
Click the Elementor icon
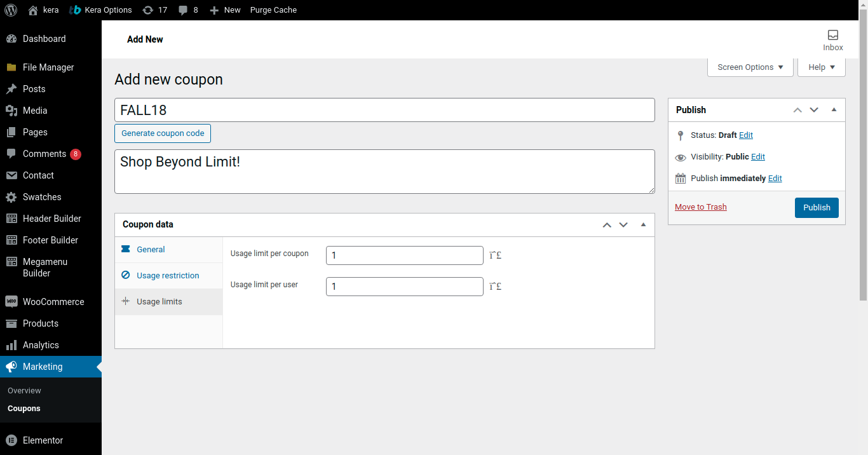click(11, 440)
